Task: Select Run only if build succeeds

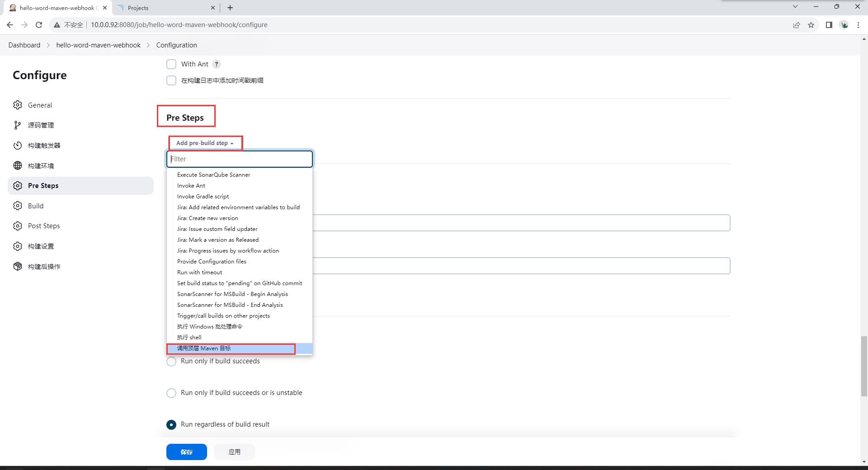Action: pyautogui.click(x=171, y=362)
